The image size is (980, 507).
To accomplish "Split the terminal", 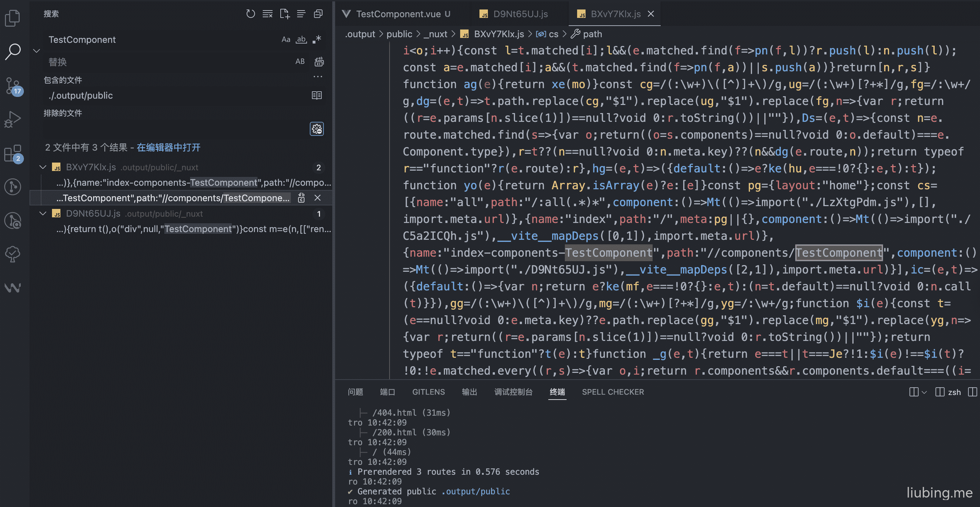I will pyautogui.click(x=914, y=392).
